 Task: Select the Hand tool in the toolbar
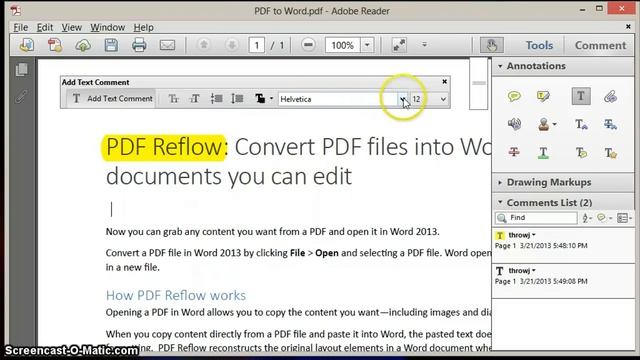pos(491,45)
